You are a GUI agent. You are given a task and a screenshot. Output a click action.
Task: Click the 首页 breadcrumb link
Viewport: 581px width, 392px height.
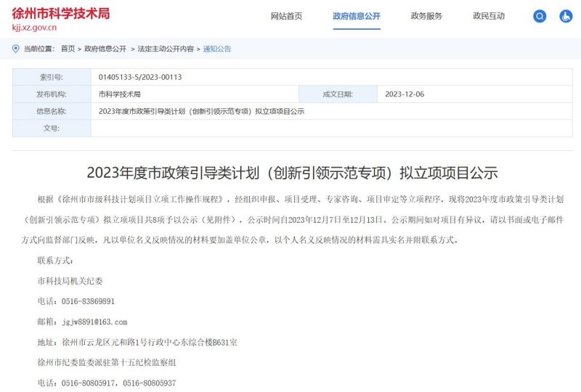point(68,49)
